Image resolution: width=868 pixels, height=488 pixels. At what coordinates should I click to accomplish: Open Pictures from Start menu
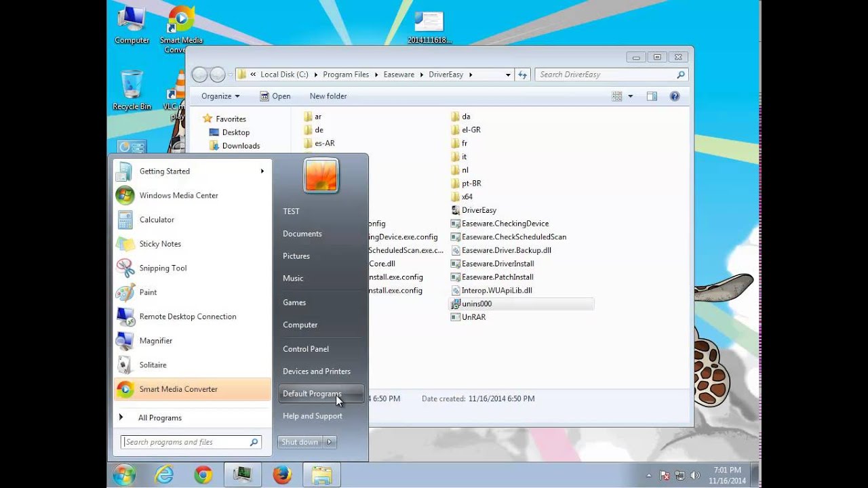tap(296, 256)
